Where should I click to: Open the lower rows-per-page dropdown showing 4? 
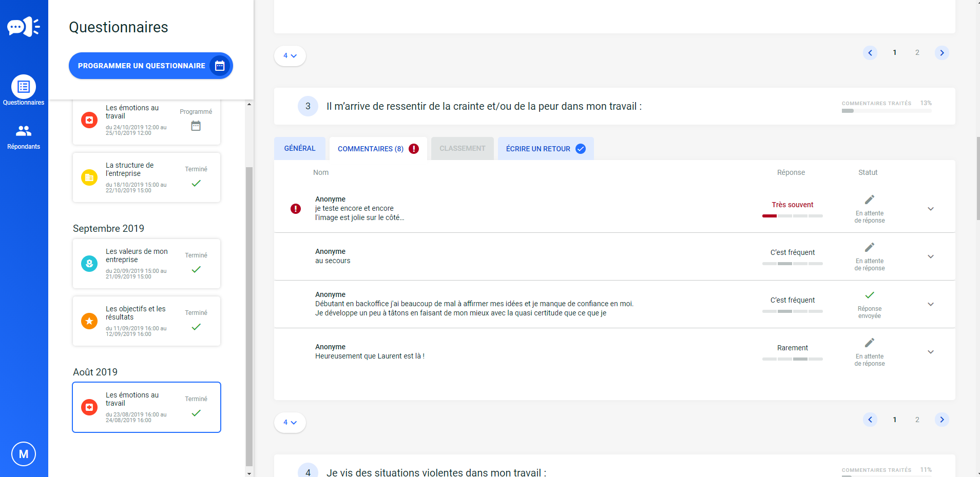(290, 423)
